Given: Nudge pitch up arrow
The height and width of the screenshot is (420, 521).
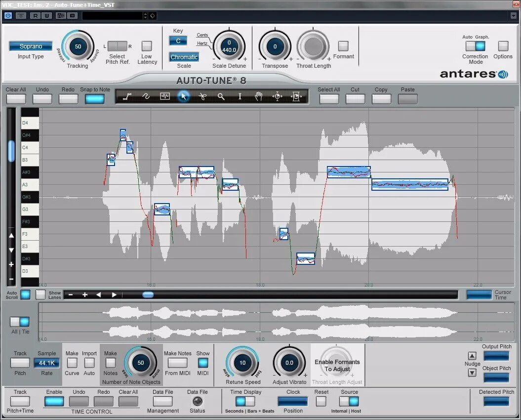Looking at the screenshot, I should 472,356.
